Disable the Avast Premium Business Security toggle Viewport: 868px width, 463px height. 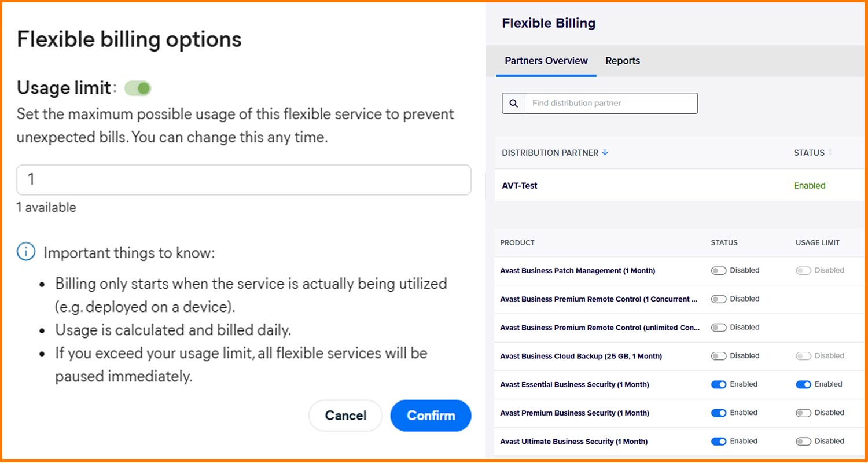(719, 413)
